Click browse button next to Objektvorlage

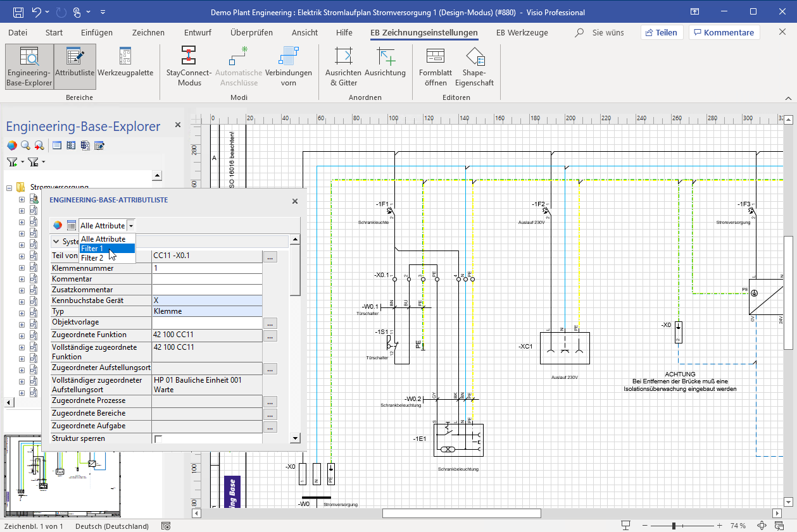coord(270,323)
